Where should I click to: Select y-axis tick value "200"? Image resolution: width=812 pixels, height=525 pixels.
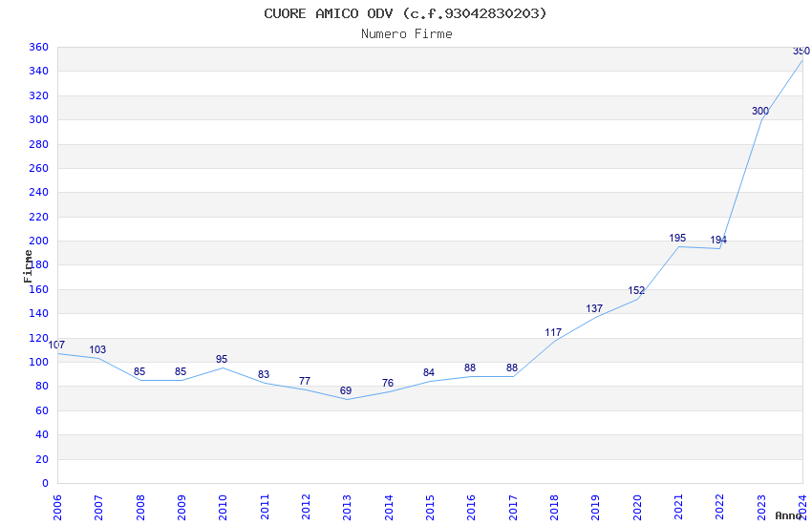click(39, 241)
